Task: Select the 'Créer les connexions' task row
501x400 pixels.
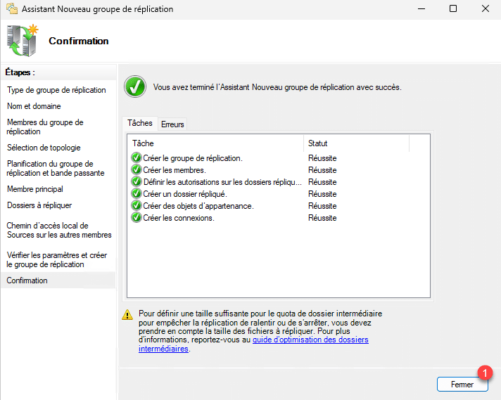Action: tap(279, 218)
